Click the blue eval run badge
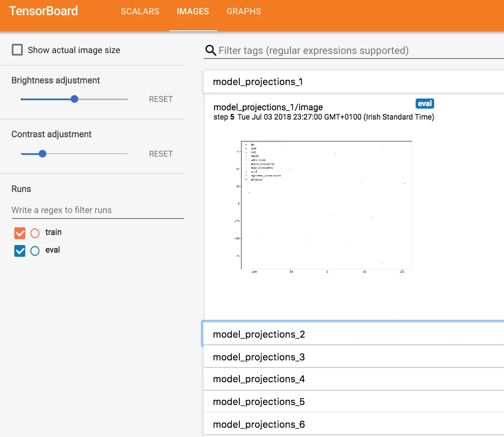Screen dimensions: 504x437 tap(424, 104)
